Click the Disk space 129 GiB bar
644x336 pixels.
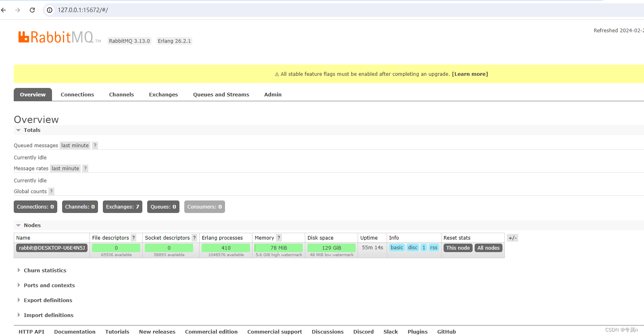pyautogui.click(x=331, y=248)
